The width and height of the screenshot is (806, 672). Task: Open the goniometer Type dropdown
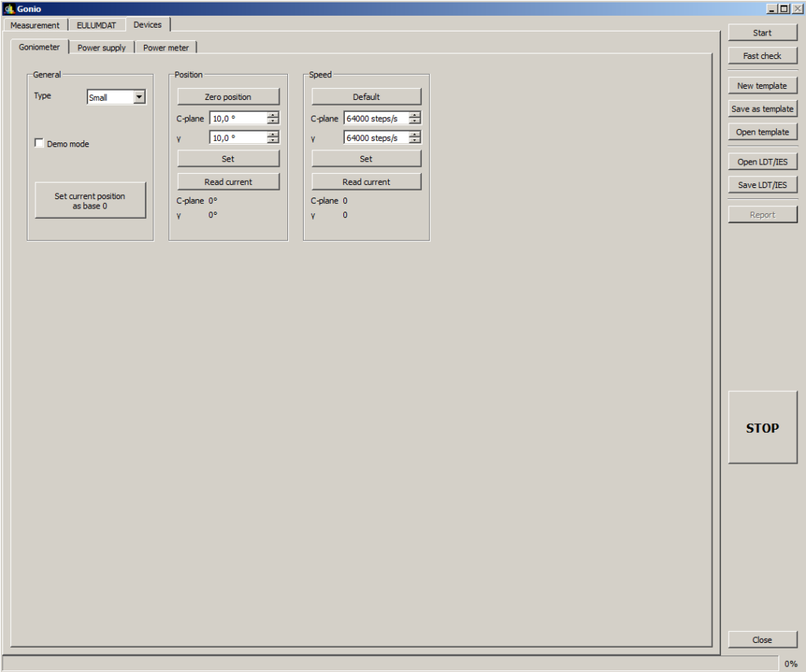[x=139, y=98]
